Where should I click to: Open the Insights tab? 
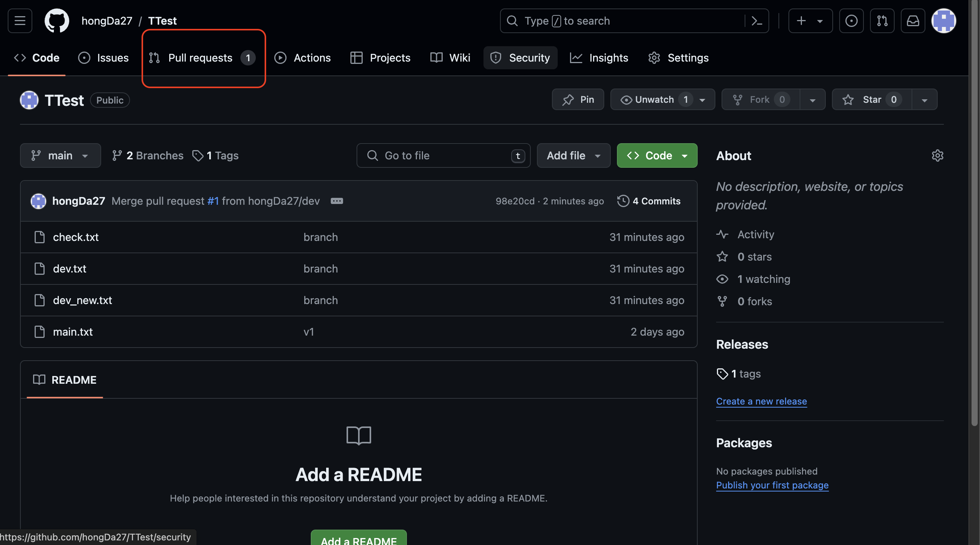[x=599, y=58]
